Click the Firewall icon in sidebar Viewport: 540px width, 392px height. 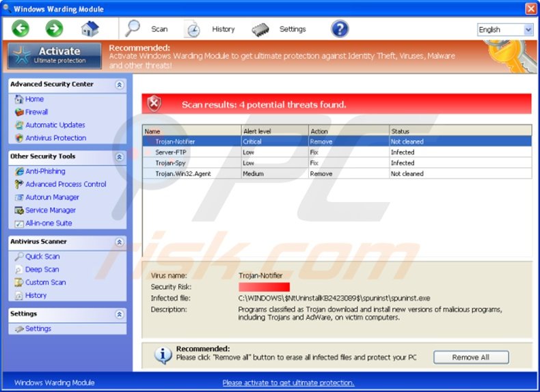19,112
